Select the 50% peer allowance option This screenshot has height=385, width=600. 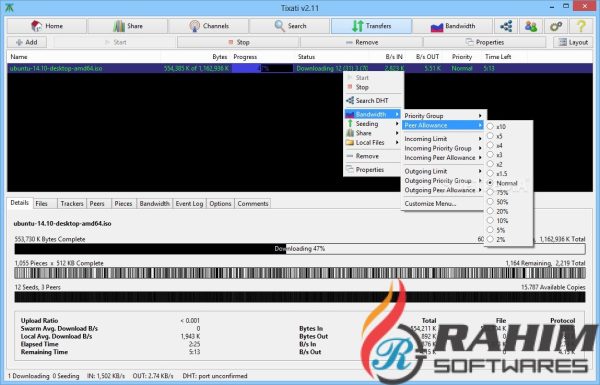click(x=508, y=202)
